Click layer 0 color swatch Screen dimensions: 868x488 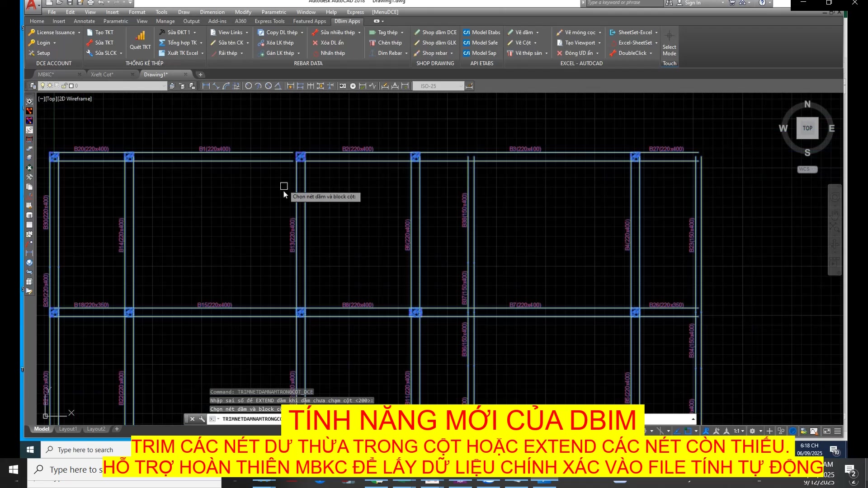(x=71, y=86)
